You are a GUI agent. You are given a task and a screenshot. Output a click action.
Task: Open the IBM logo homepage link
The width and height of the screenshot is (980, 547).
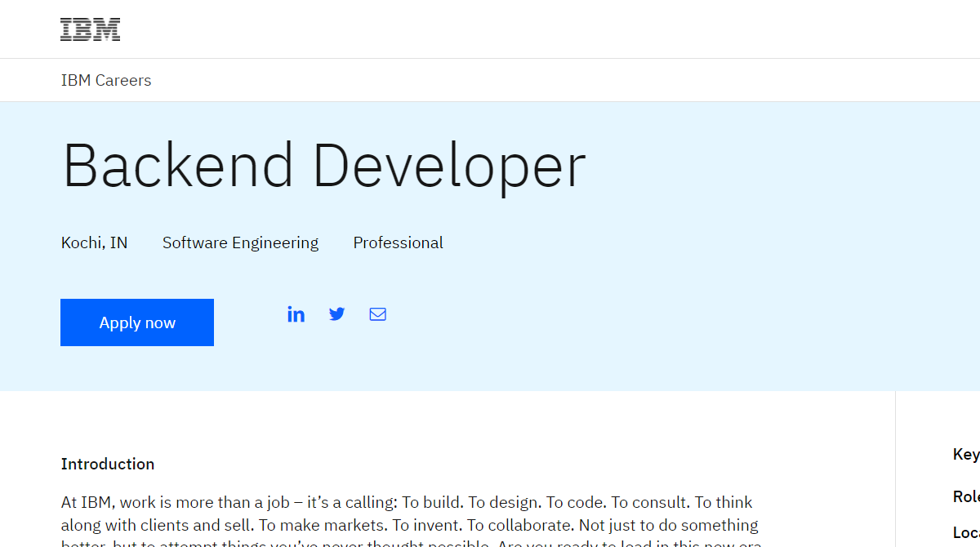pos(90,29)
